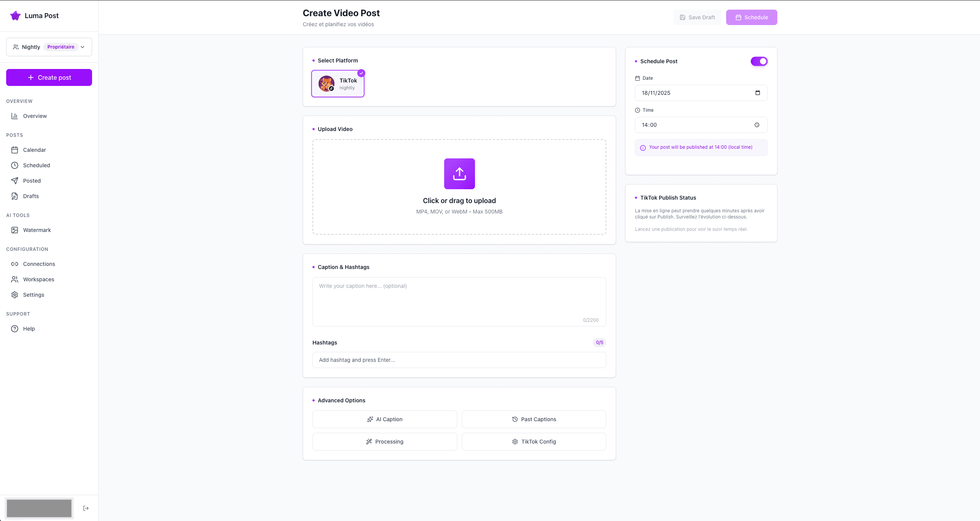This screenshot has width=980, height=521.
Task: Deselect the TikTok nightly account card
Action: pos(338,83)
